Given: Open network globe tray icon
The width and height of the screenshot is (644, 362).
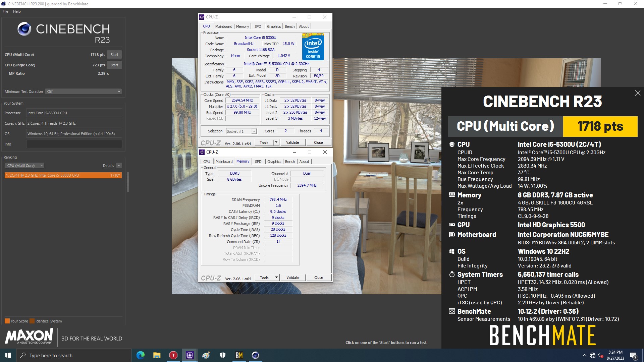Looking at the screenshot, I should tap(593, 355).
